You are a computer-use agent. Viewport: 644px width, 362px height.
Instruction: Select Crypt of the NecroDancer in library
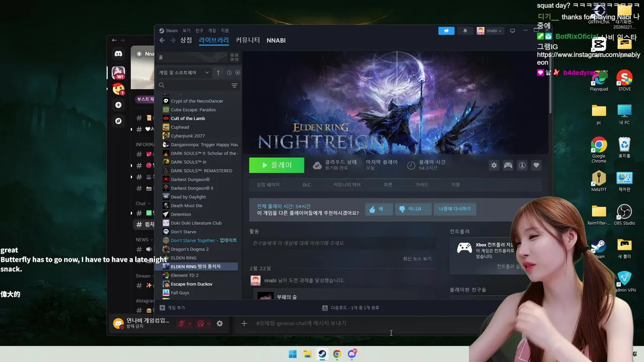pyautogui.click(x=197, y=101)
